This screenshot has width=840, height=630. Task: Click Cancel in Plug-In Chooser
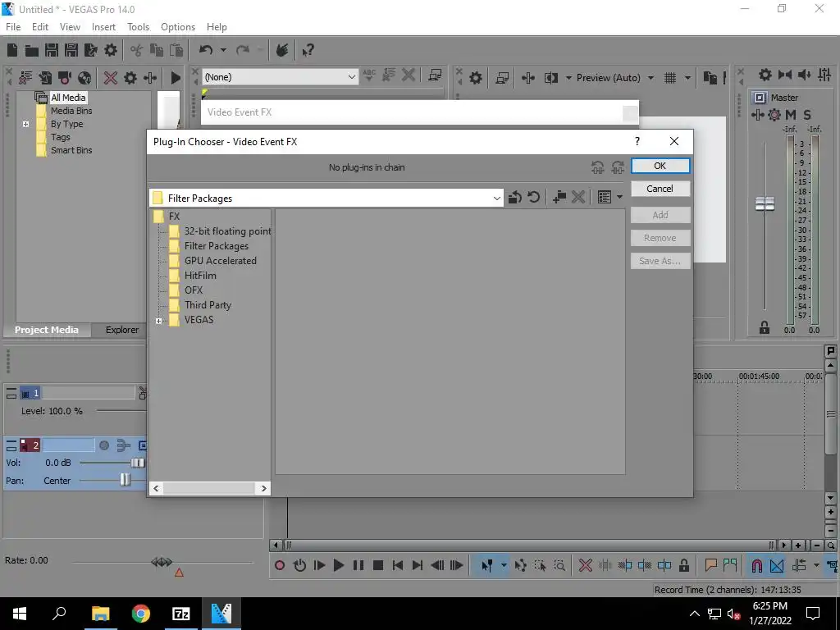click(x=660, y=189)
